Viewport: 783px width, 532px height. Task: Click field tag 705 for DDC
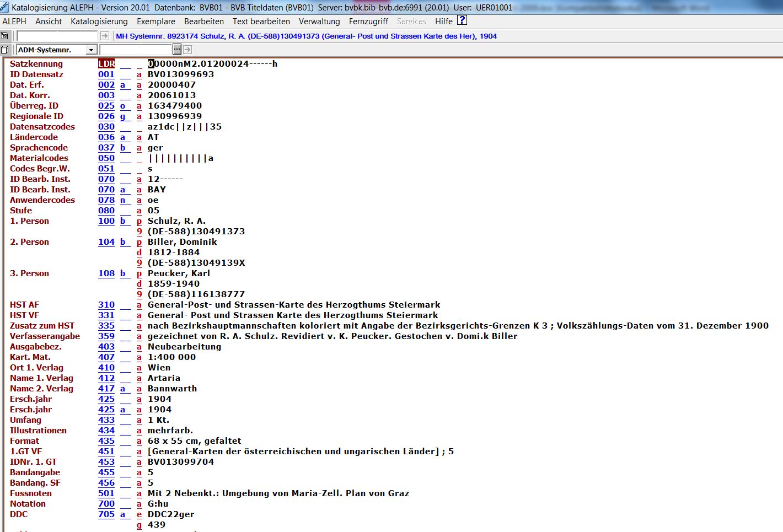pyautogui.click(x=106, y=514)
